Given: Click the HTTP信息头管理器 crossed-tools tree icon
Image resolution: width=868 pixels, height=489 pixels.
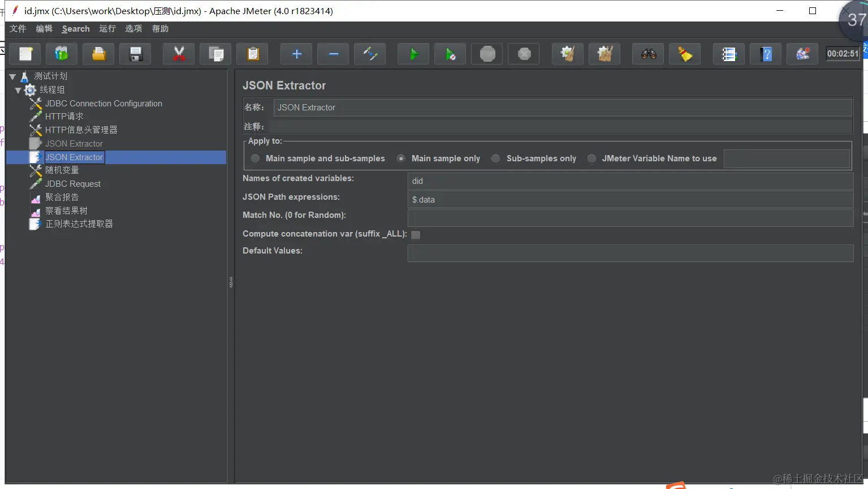Looking at the screenshot, I should [36, 130].
